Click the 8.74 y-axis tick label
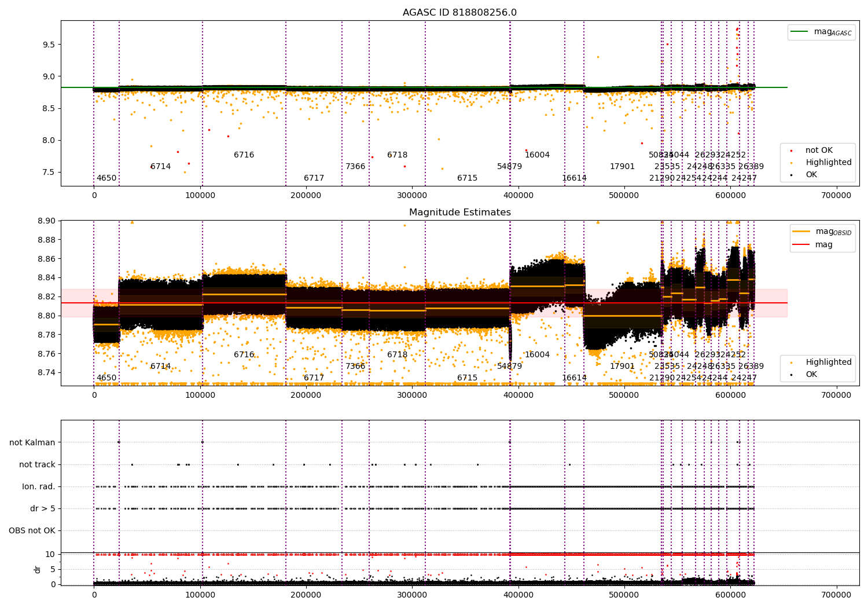 click(x=46, y=372)
